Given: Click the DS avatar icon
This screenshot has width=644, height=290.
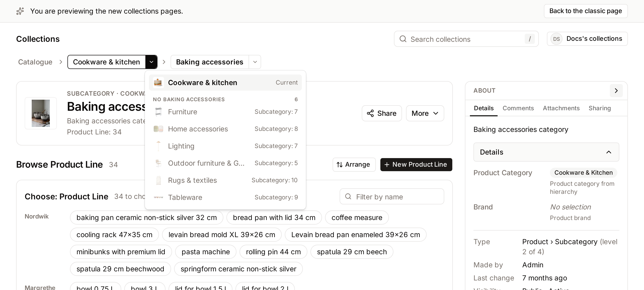Looking at the screenshot, I should point(556,39).
